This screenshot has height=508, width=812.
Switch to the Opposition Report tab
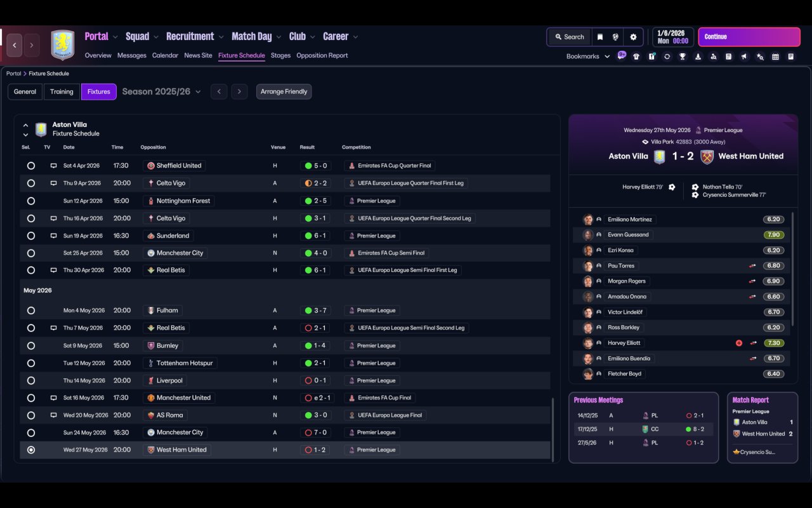click(x=322, y=55)
